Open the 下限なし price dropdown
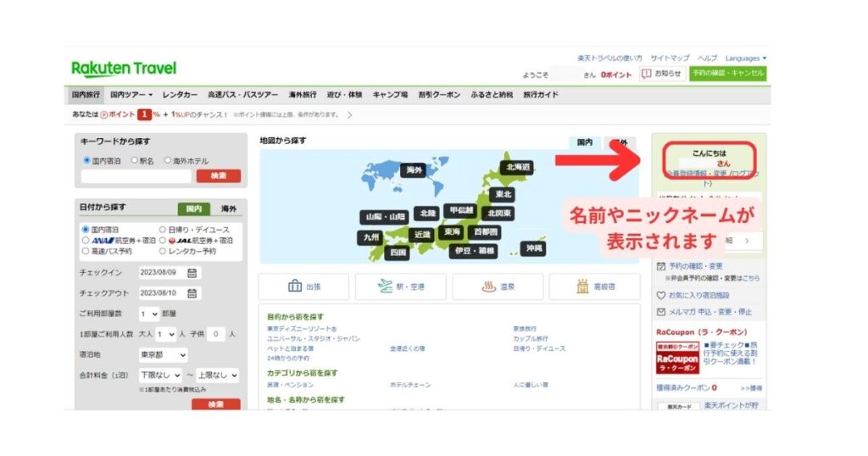 coord(160,375)
